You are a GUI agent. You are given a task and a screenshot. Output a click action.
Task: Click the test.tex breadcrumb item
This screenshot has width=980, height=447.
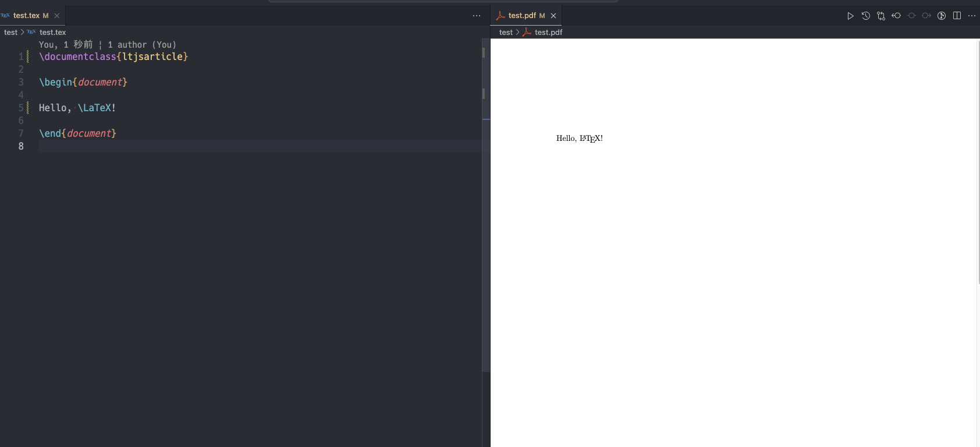[52, 32]
